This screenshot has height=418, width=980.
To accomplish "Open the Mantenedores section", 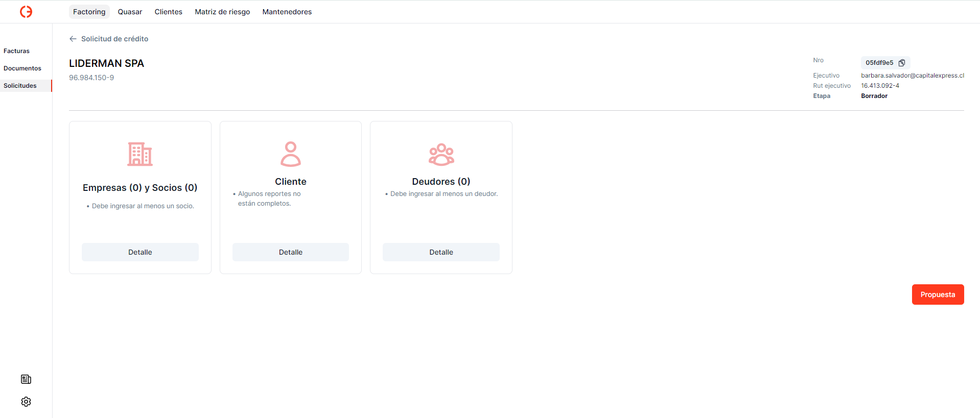I will click(x=287, y=12).
